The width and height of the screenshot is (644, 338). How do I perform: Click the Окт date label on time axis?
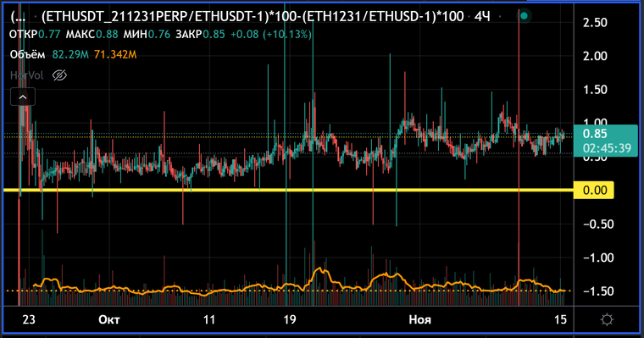tap(109, 319)
